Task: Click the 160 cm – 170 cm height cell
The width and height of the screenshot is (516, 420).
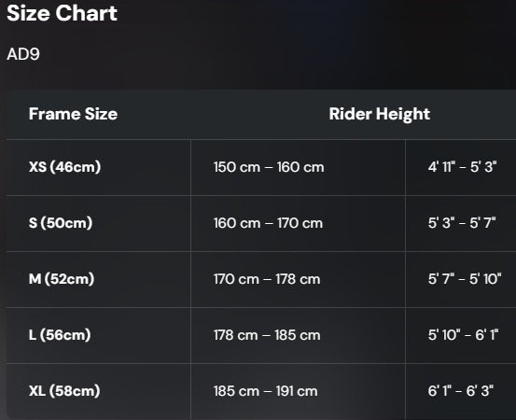Action: [299, 223]
